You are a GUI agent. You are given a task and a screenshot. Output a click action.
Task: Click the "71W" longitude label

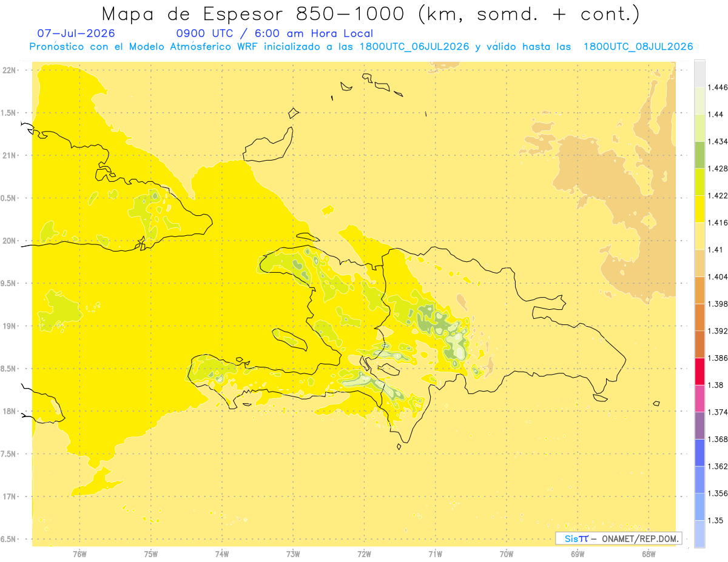pos(435,554)
